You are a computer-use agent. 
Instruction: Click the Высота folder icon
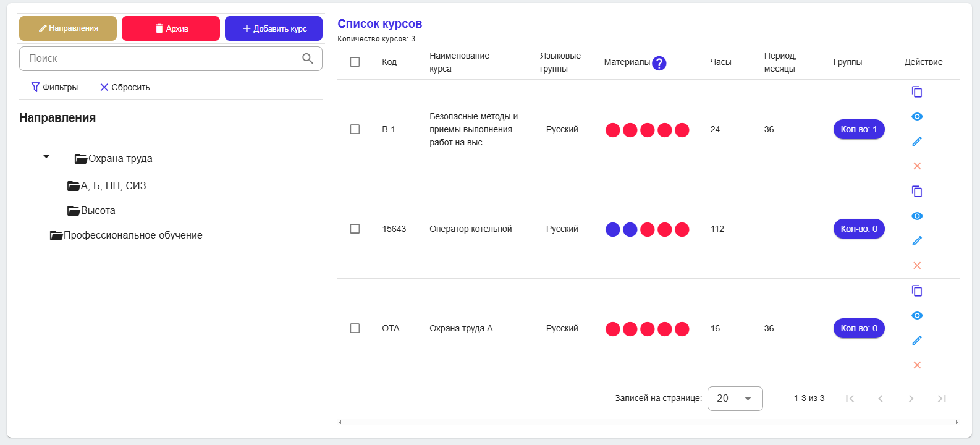74,211
